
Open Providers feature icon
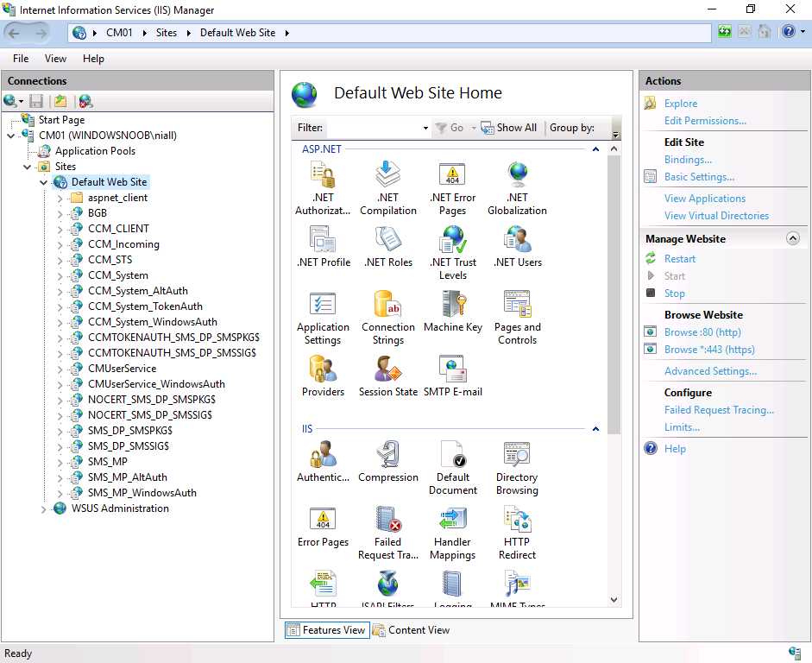click(323, 376)
